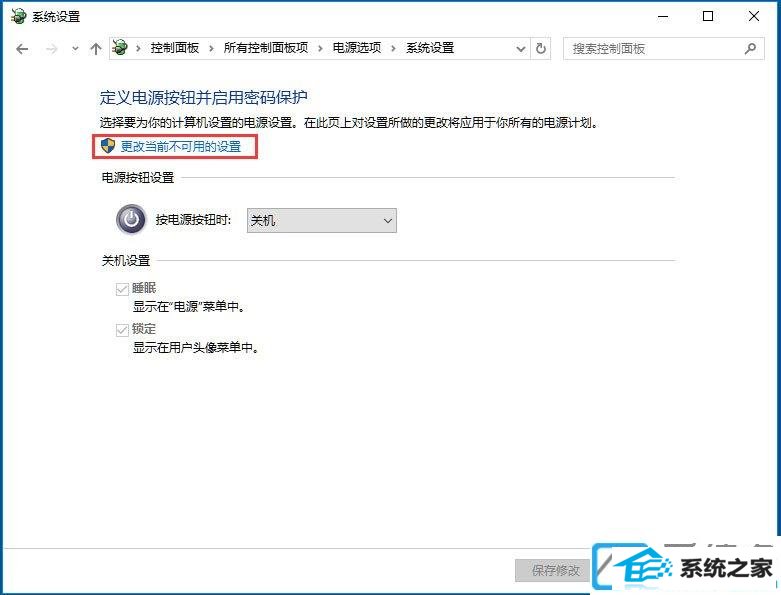Select 控制面板 in the breadcrumb
The height and width of the screenshot is (595, 781).
pyautogui.click(x=175, y=48)
